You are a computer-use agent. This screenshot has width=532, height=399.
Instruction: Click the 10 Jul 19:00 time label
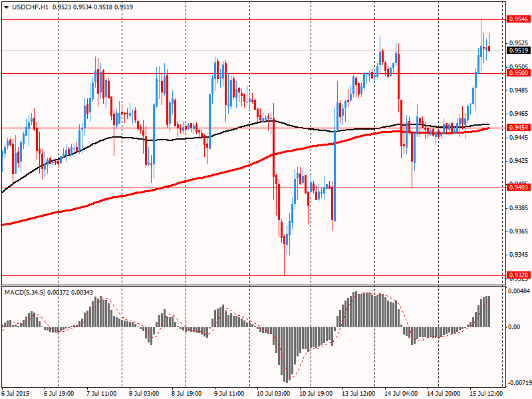pos(316,394)
